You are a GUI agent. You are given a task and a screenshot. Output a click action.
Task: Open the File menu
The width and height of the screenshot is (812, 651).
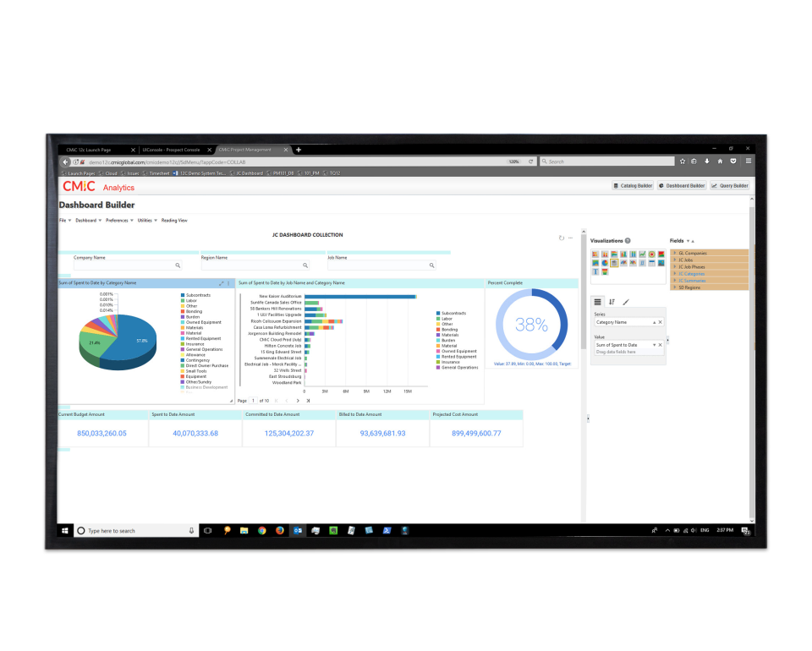click(65, 221)
